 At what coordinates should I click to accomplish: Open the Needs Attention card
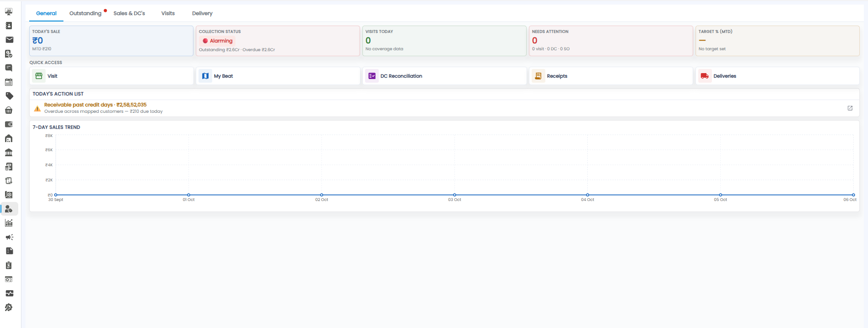coord(611,41)
